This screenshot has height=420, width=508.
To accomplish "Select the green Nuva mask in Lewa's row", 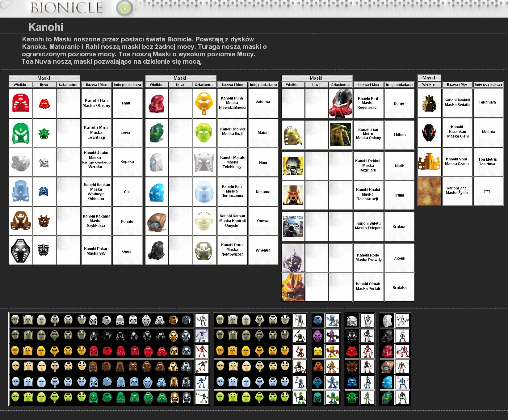I will click(x=44, y=134).
